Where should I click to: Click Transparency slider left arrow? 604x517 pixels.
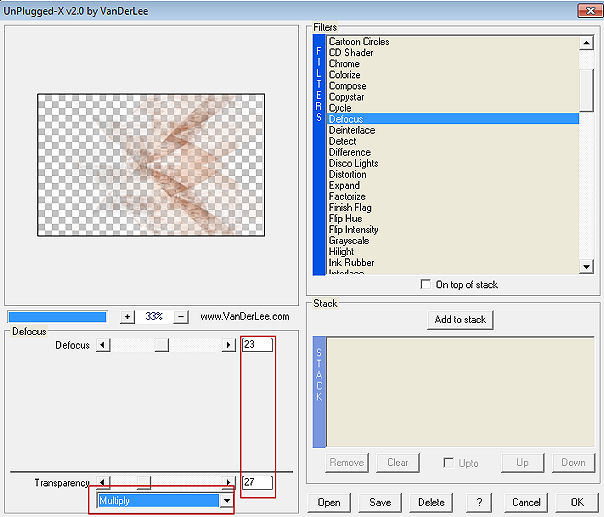(x=103, y=482)
